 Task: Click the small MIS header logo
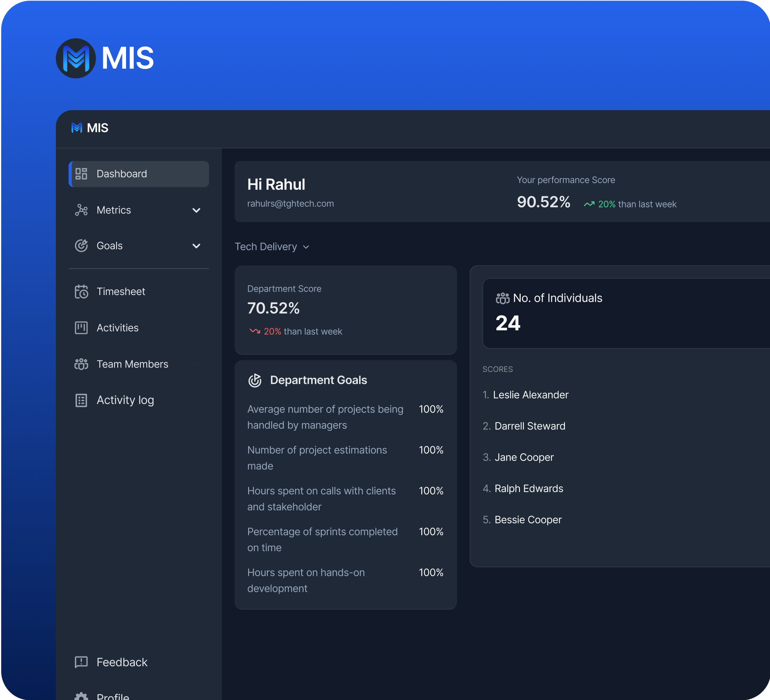tap(77, 128)
